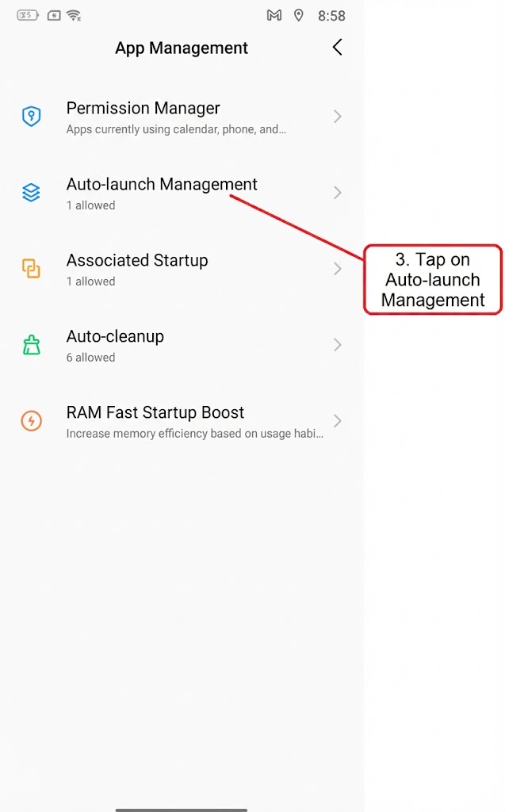This screenshot has width=505, height=812.
Task: Open the Permission Manager menu entry
Action: click(143, 109)
